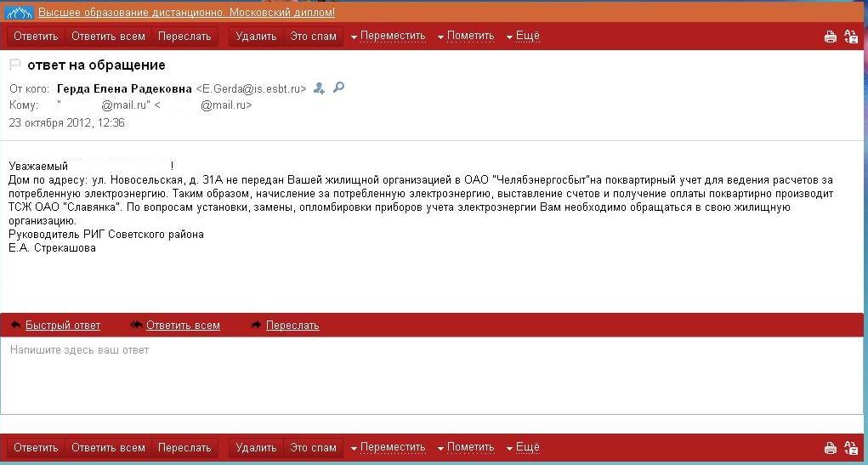Open the distance education ad link
Screen dimensions: 868x465
click(186, 12)
